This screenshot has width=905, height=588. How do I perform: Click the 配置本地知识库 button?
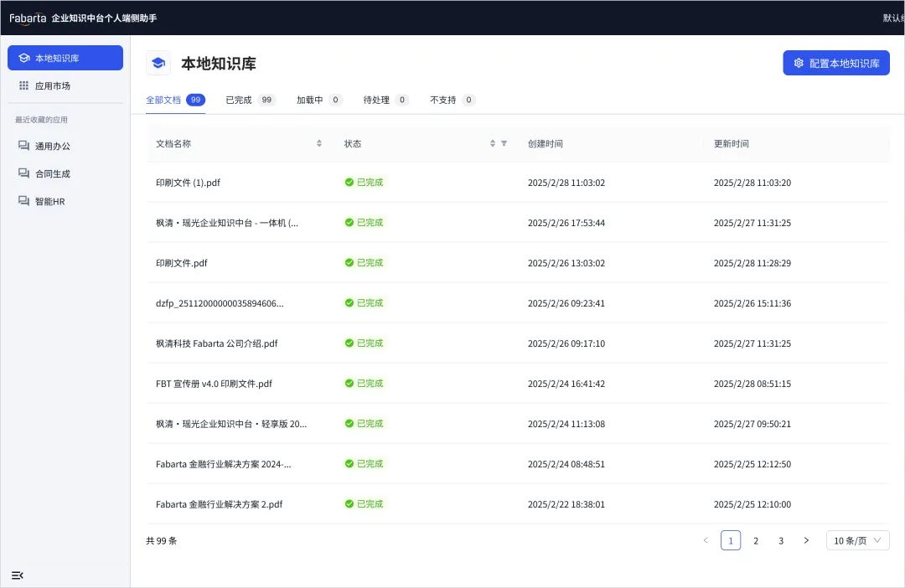(x=836, y=63)
